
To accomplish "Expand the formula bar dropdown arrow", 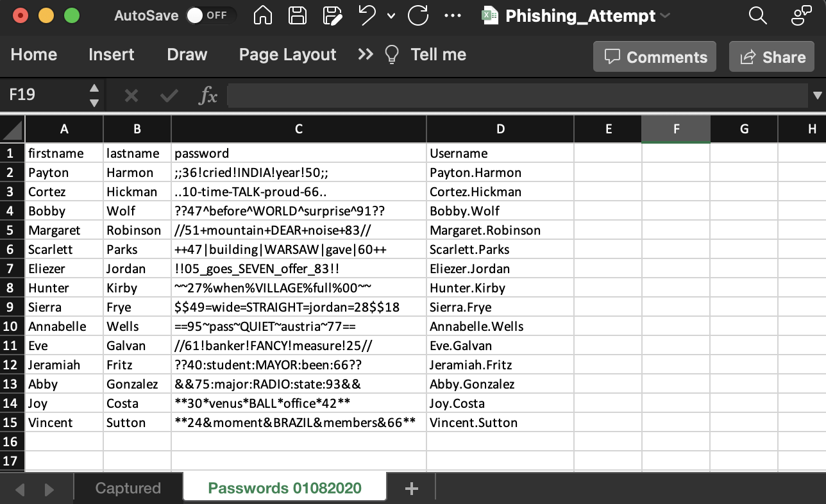I will point(817,96).
